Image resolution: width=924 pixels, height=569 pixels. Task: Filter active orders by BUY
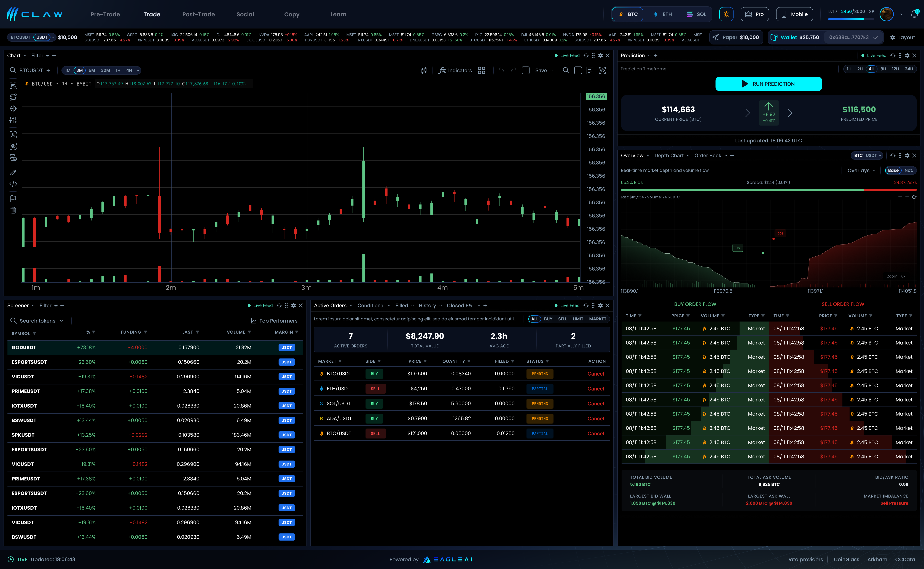(548, 319)
